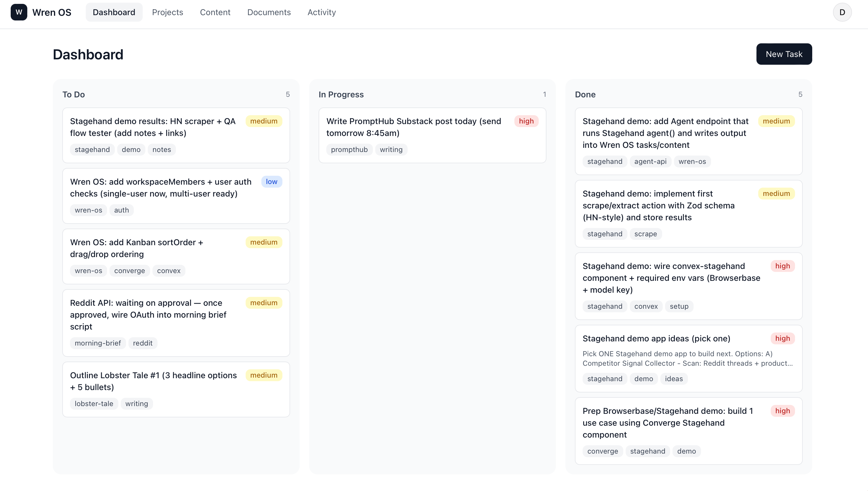Click the Wren OS brand name

coord(52,12)
